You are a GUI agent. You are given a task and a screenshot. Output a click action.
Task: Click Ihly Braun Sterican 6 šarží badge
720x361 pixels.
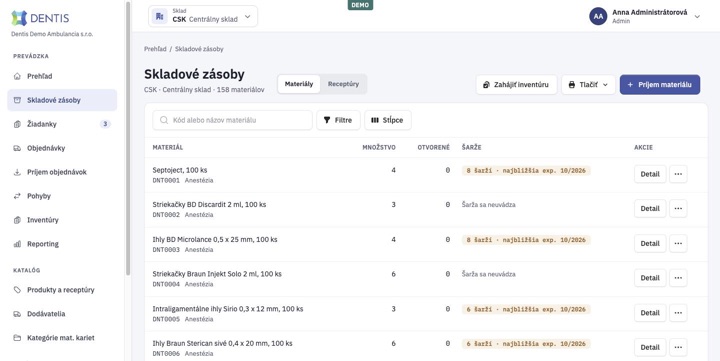pyautogui.click(x=526, y=344)
